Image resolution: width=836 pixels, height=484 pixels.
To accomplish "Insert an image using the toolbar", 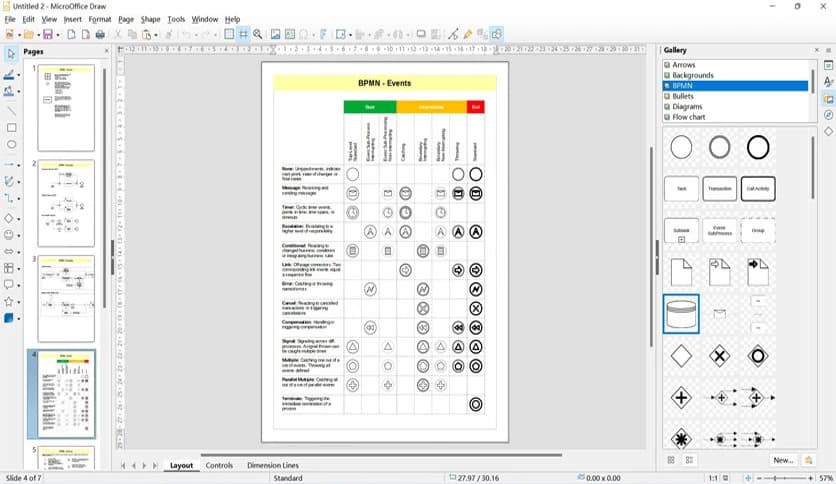I will click(x=275, y=35).
